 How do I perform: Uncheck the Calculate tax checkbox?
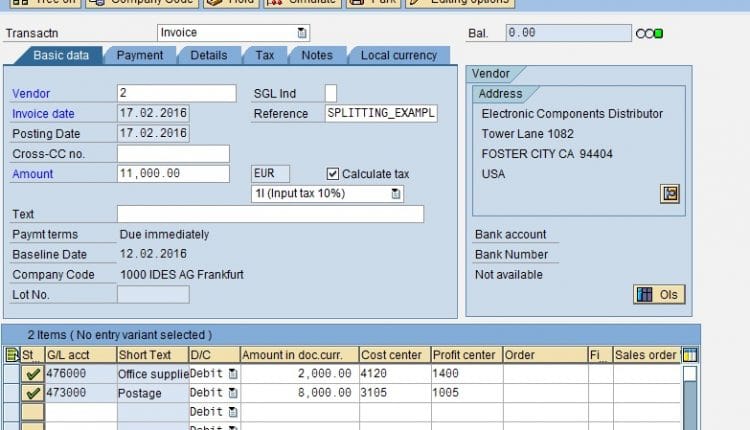pos(332,174)
